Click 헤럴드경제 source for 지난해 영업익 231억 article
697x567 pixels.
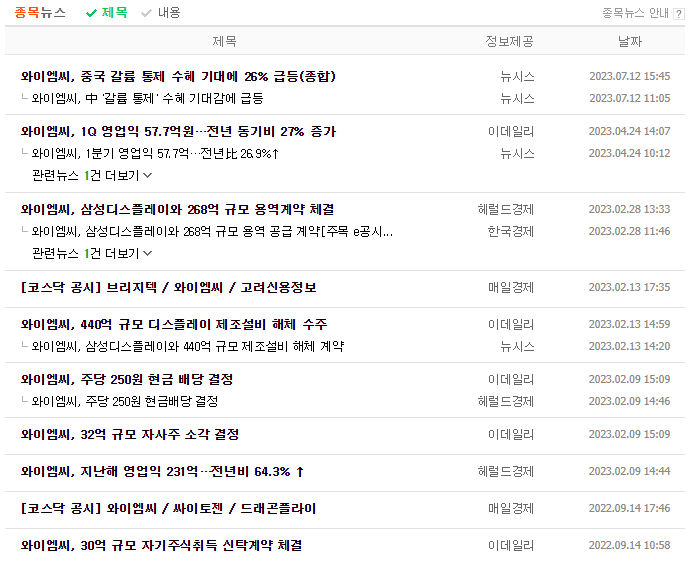(506, 471)
